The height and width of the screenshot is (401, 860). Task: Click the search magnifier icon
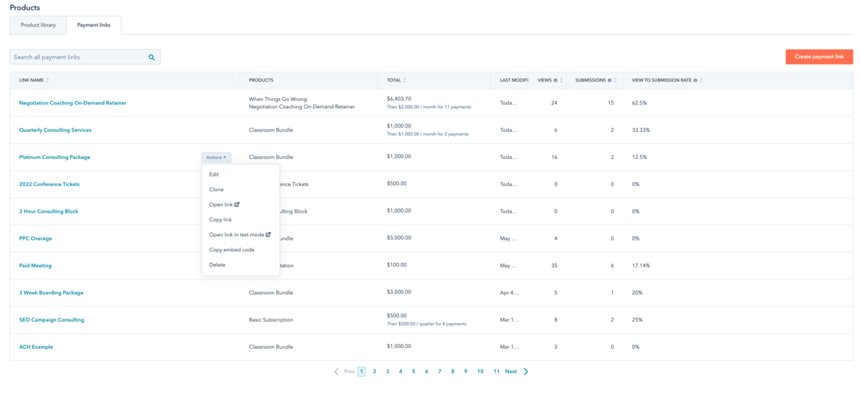coord(151,57)
